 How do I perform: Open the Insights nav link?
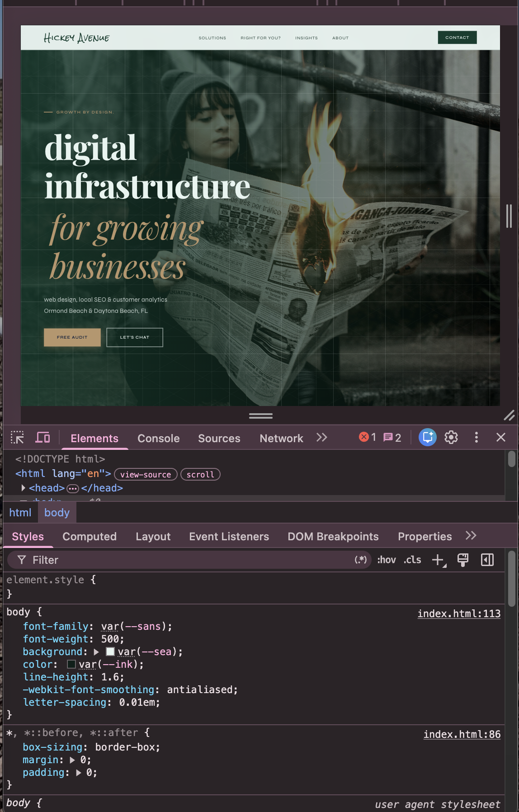307,38
